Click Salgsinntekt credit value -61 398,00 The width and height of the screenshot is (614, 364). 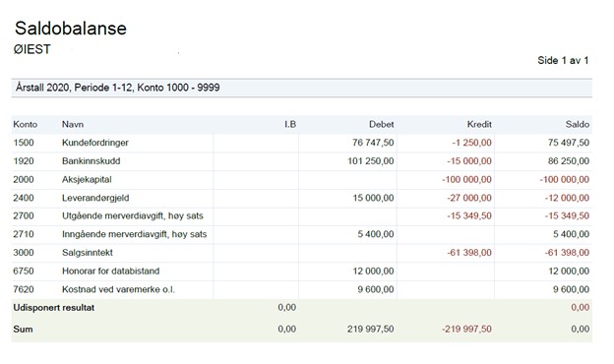(469, 253)
